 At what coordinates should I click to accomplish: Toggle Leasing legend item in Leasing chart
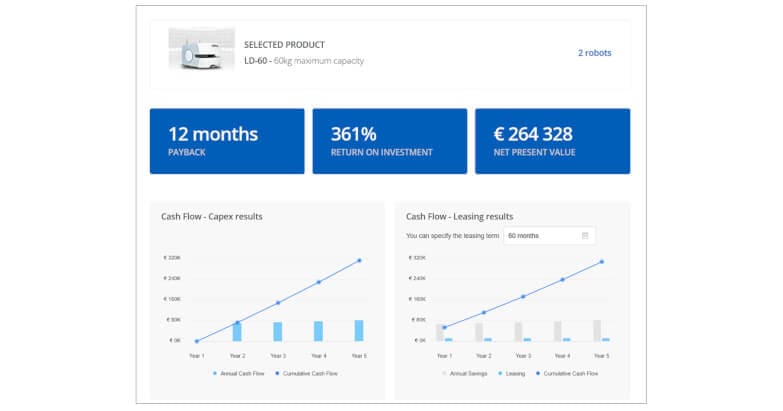[514, 373]
